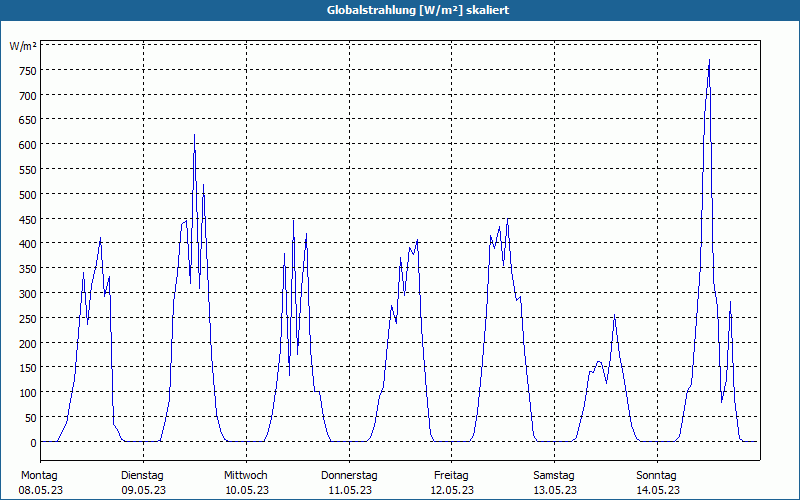Click the 550 y-axis value
The image size is (800, 500).
[x=27, y=171]
